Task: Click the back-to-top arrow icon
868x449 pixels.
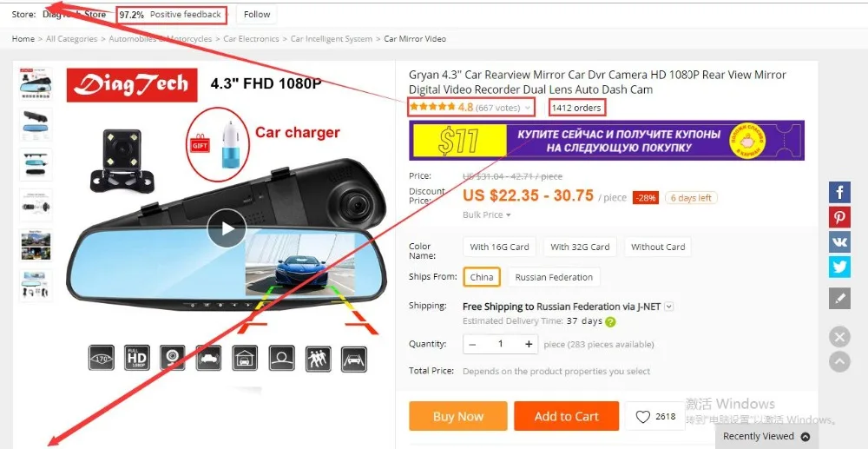Action: coord(839,361)
